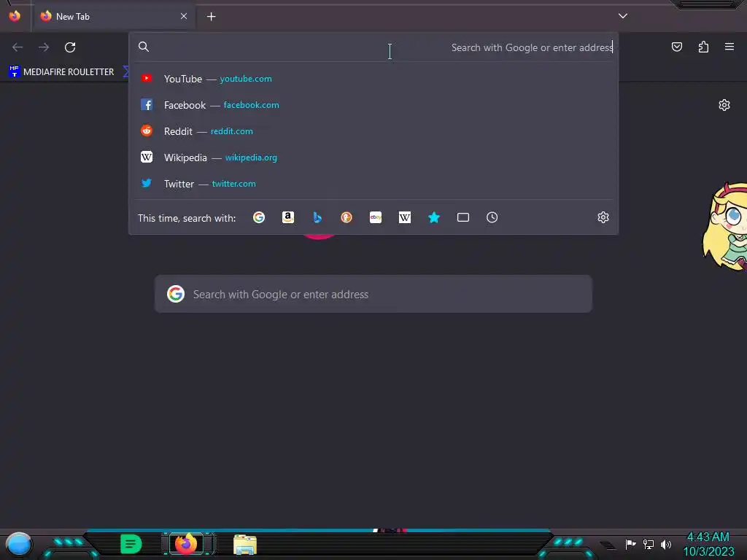Screen dimensions: 747x560
Task: Search this time with Bing
Action: point(317,217)
